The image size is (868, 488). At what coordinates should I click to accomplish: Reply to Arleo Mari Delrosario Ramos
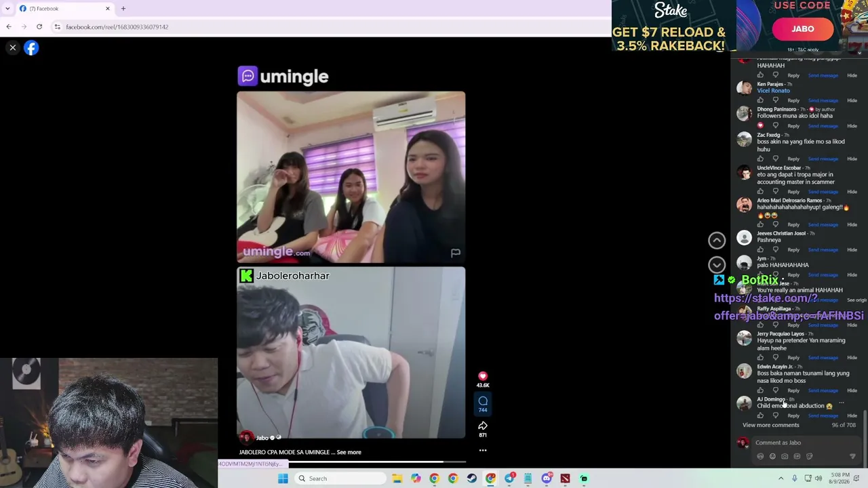pos(793,224)
